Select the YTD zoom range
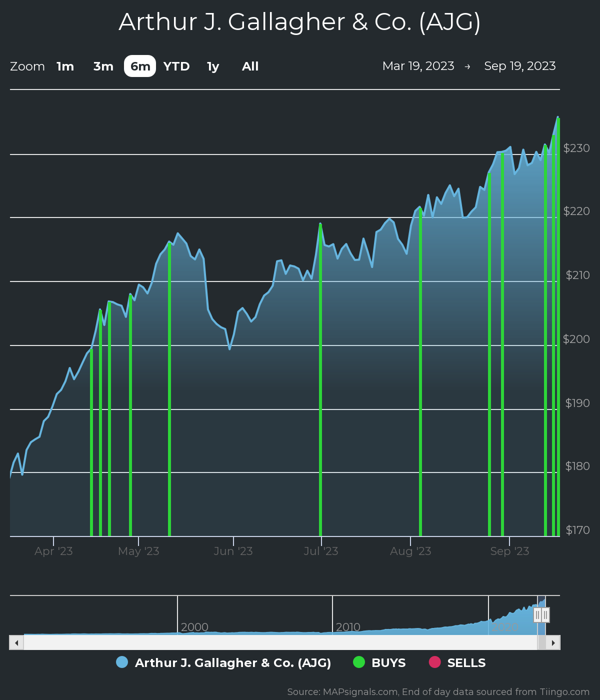Image resolution: width=600 pixels, height=700 pixels. pyautogui.click(x=176, y=66)
